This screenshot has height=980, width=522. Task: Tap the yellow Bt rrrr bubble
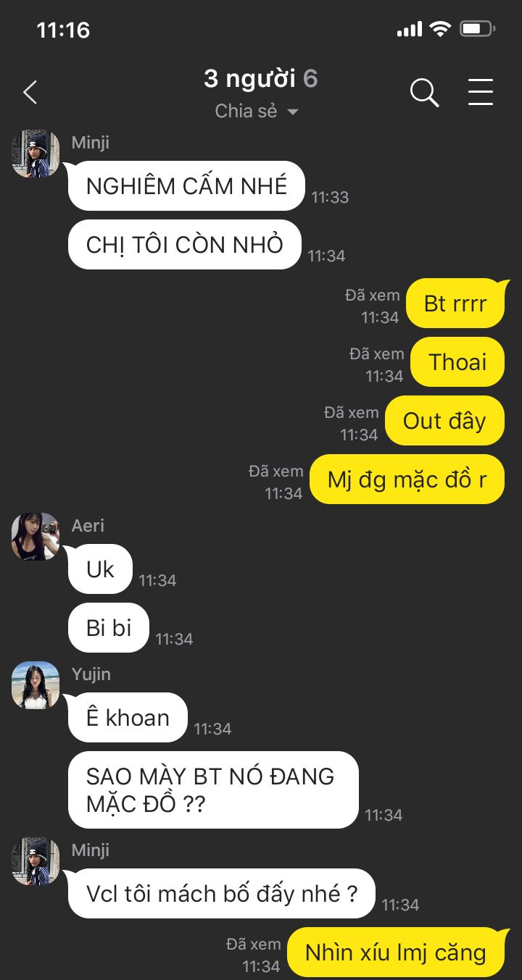[455, 303]
